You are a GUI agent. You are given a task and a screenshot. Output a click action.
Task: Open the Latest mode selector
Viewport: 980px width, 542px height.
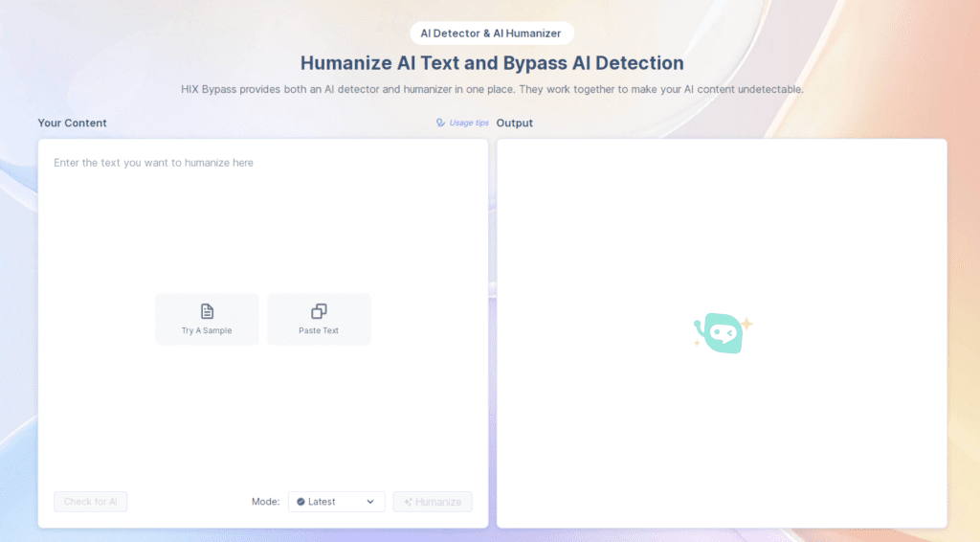tap(336, 502)
